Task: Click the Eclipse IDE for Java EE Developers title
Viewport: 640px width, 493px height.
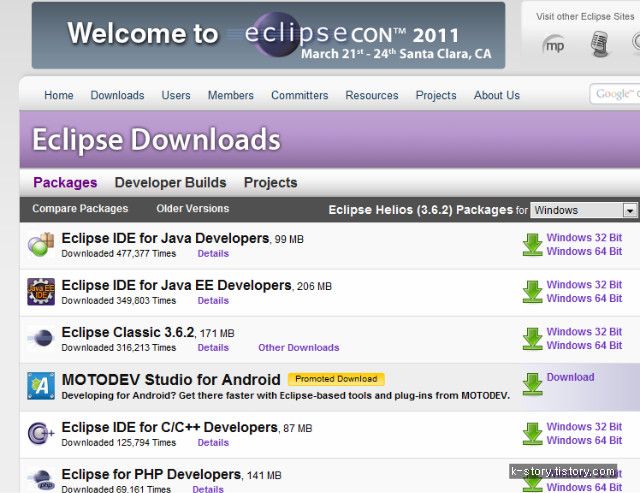Action: pos(176,285)
